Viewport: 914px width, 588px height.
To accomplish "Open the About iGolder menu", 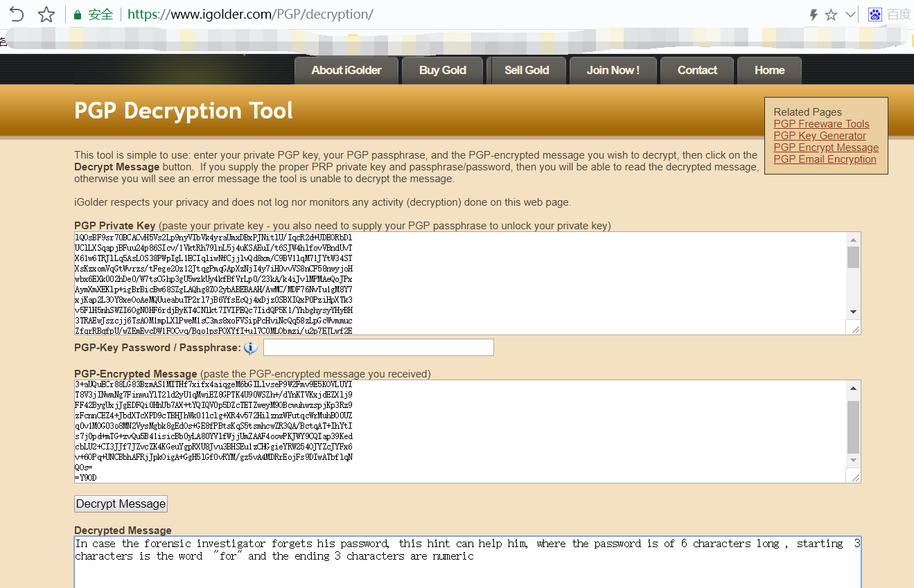I will pyautogui.click(x=346, y=70).
